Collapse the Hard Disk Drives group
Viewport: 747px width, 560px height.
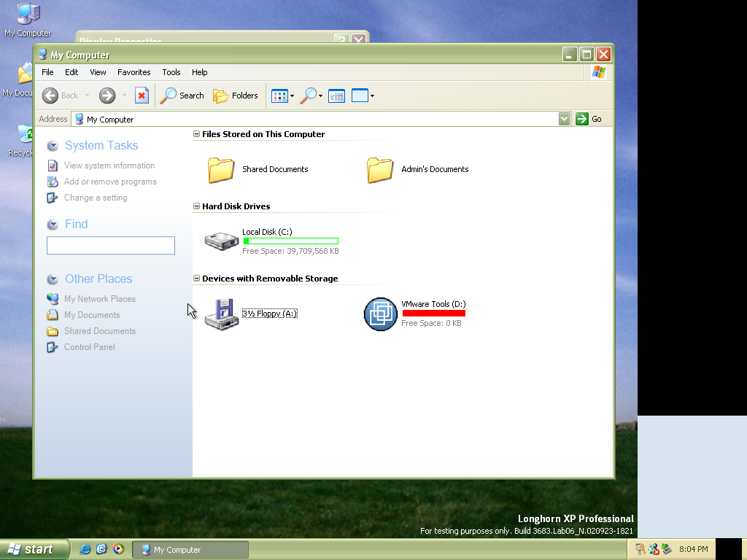pos(196,206)
